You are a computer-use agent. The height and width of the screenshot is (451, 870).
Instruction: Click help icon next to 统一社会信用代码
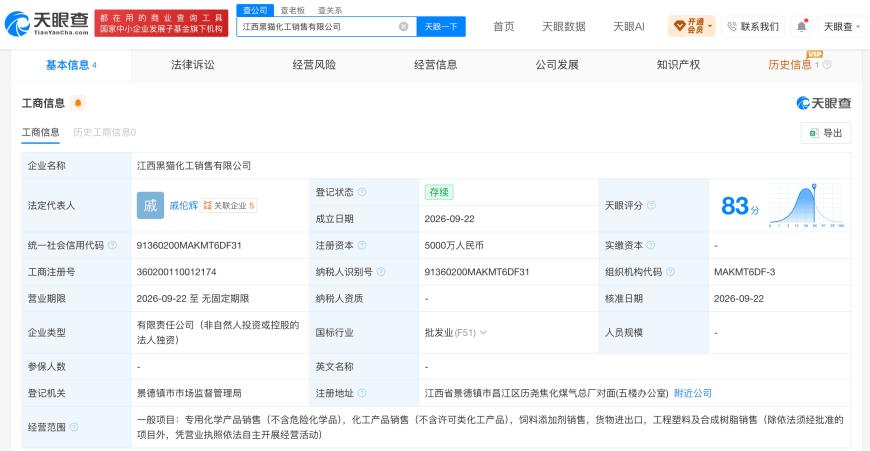(x=112, y=245)
